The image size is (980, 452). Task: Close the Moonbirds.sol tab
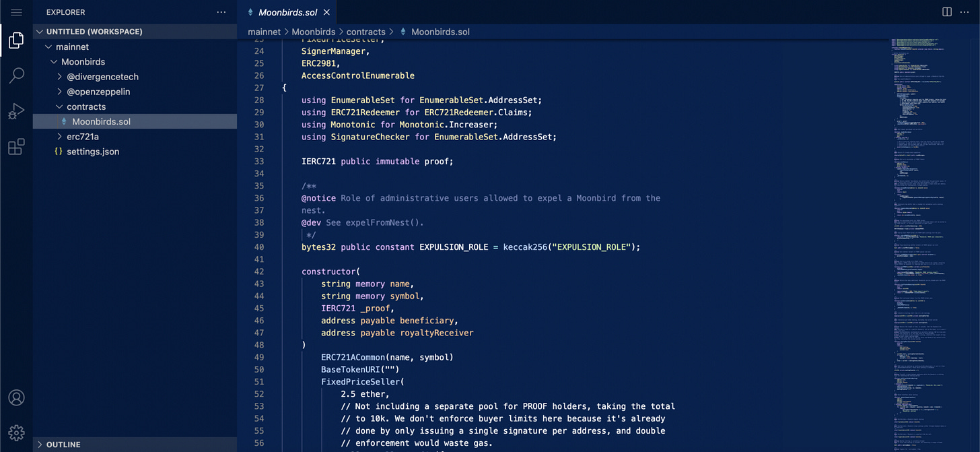326,12
